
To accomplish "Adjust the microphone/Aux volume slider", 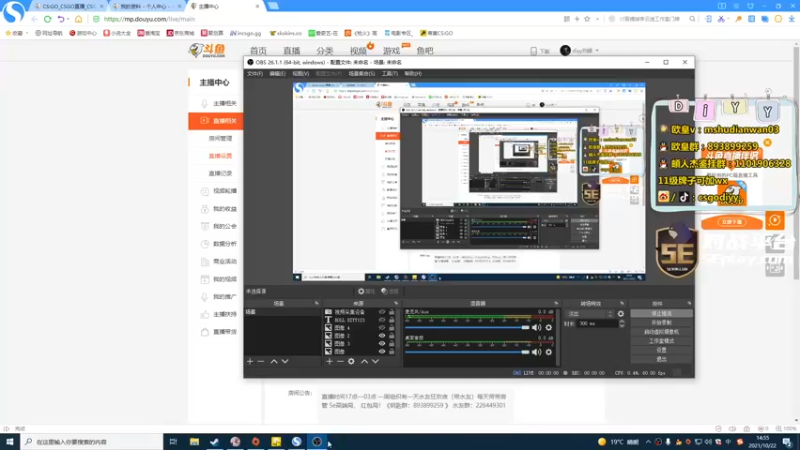I will click(x=467, y=328).
